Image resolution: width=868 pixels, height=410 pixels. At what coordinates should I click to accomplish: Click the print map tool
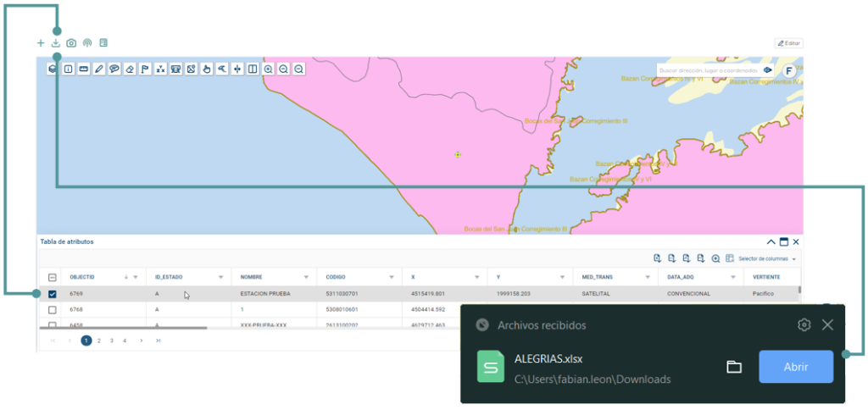pyautogui.click(x=176, y=69)
